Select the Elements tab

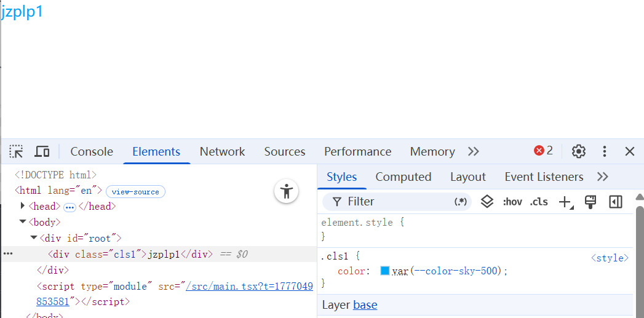click(x=156, y=151)
